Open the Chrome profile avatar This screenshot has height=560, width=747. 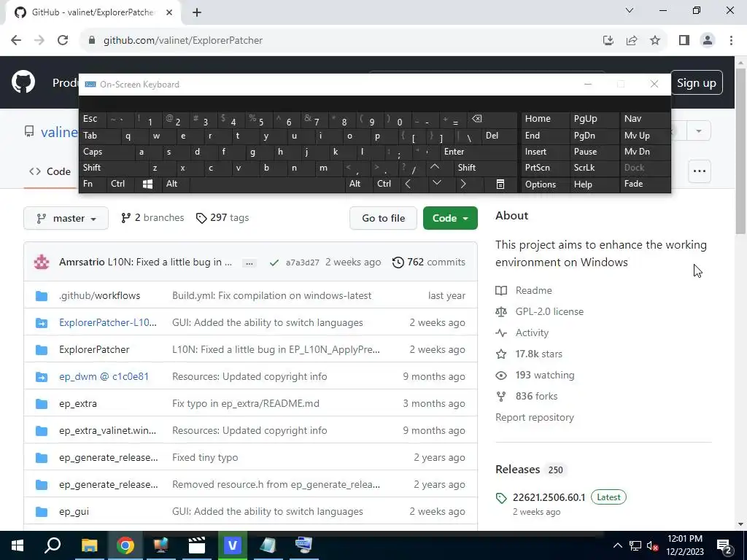708,40
